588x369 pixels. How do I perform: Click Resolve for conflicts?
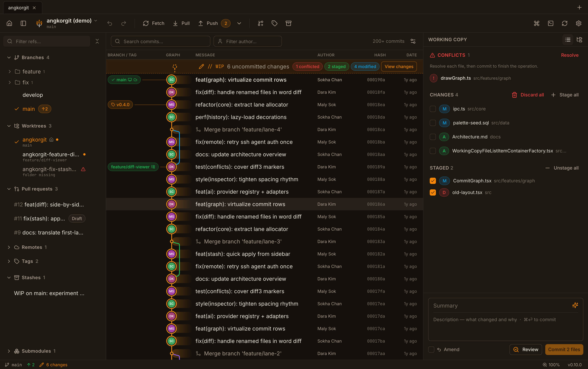click(570, 55)
